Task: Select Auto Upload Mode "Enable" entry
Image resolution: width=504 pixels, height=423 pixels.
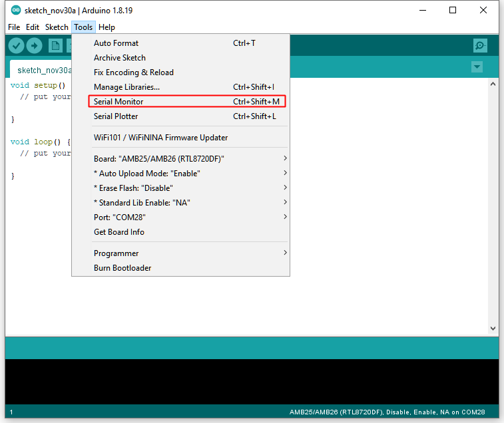Action: click(x=180, y=174)
